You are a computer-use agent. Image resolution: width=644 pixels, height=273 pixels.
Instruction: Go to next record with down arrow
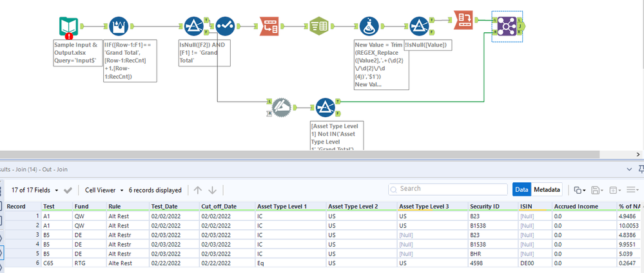point(212,190)
